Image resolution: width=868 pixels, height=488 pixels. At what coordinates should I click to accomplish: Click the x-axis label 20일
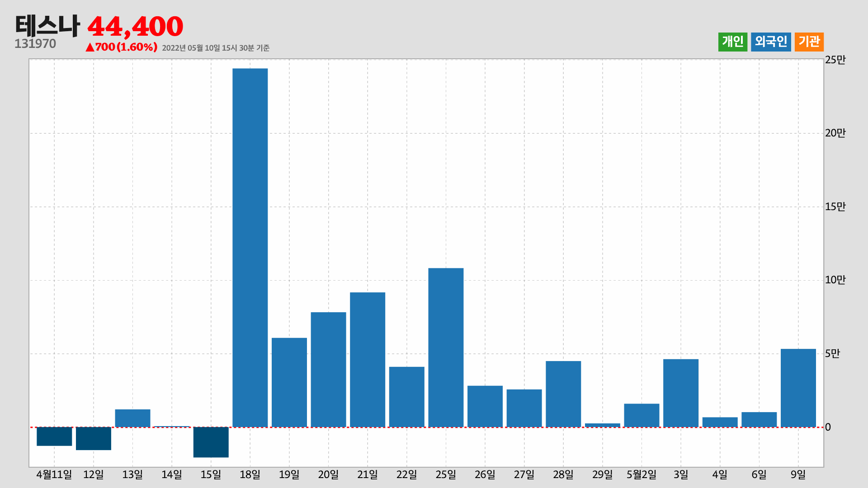[328, 474]
